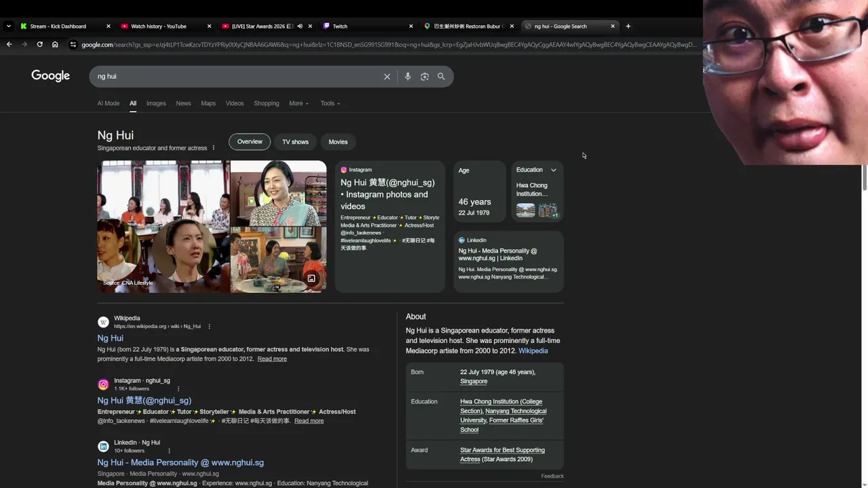Click the Overview chip

(x=250, y=142)
